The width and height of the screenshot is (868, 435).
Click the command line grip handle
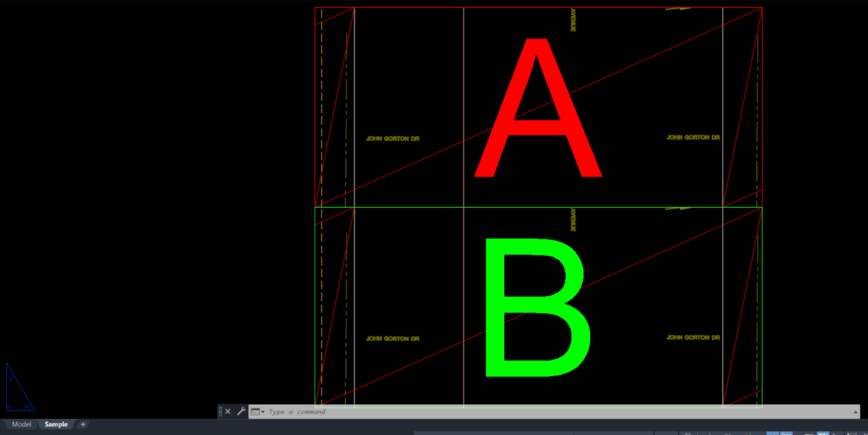tap(221, 411)
